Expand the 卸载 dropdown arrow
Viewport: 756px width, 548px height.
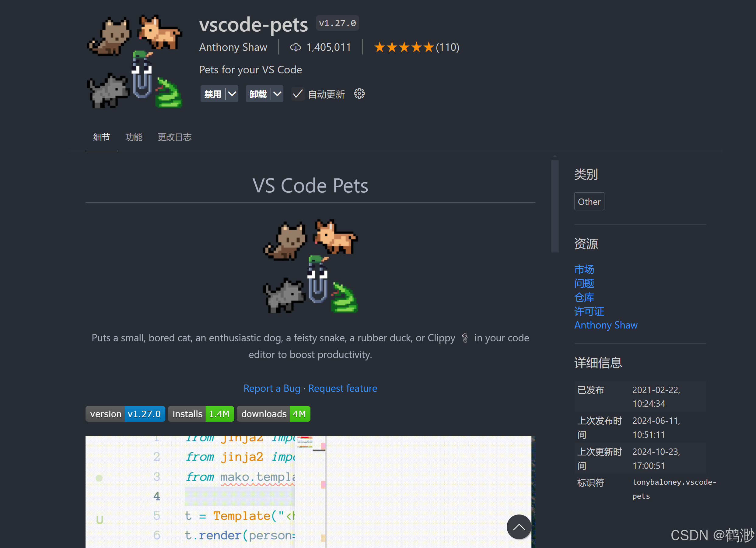[277, 94]
